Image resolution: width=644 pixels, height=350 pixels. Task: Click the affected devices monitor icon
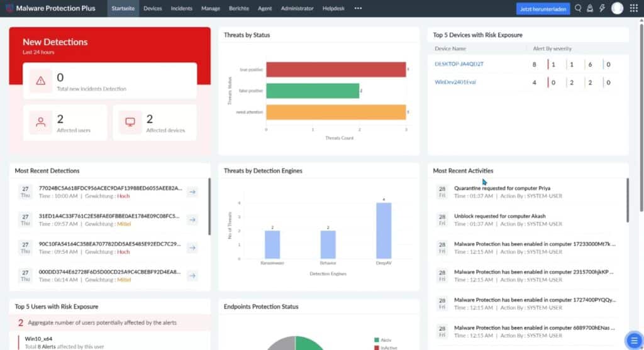coord(130,122)
